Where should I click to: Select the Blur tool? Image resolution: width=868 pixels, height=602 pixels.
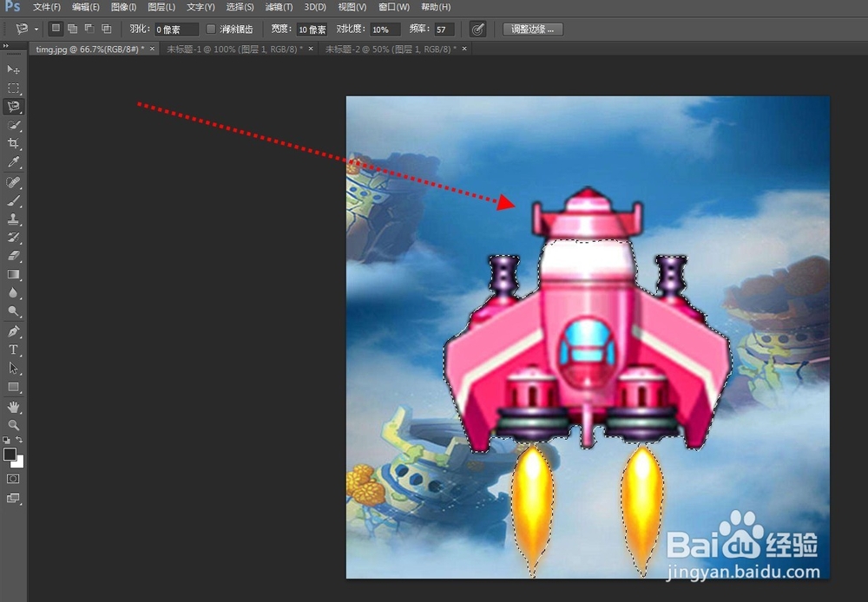(13, 292)
